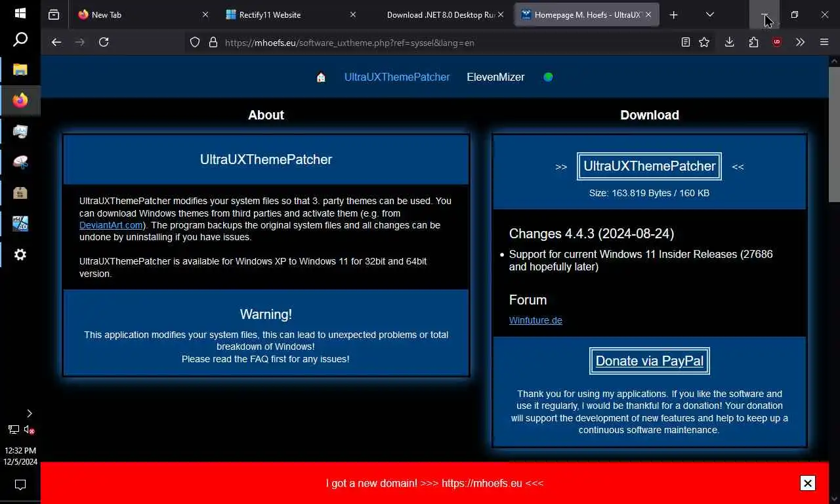Open the Settings gear on the taskbar
This screenshot has width=840, height=504.
point(20,255)
